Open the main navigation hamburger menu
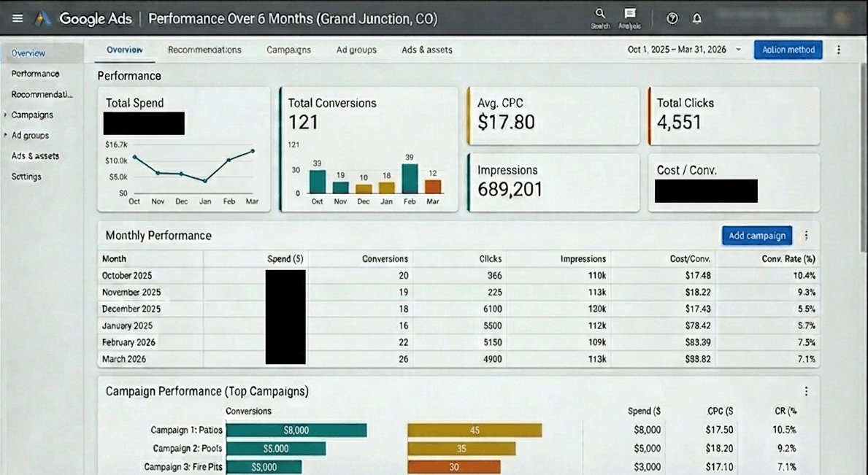Image resolution: width=868 pixels, height=475 pixels. [x=17, y=18]
